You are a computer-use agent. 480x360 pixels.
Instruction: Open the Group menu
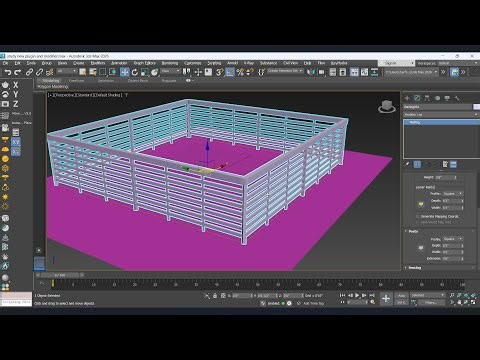(x=46, y=63)
